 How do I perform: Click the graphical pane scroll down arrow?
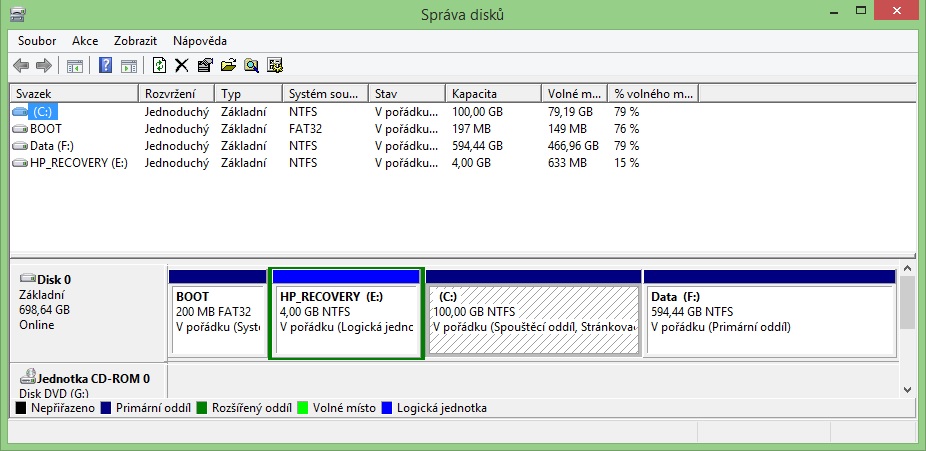click(x=908, y=389)
